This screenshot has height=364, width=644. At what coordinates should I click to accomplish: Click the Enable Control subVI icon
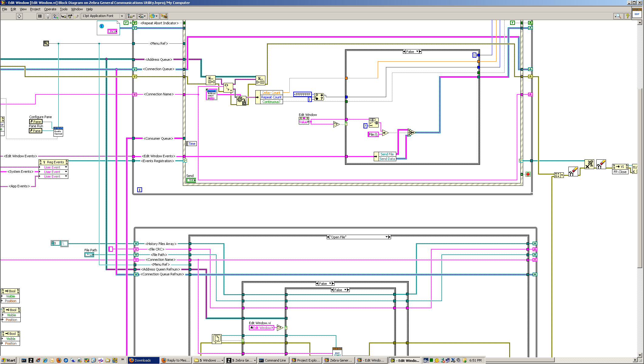click(x=58, y=132)
